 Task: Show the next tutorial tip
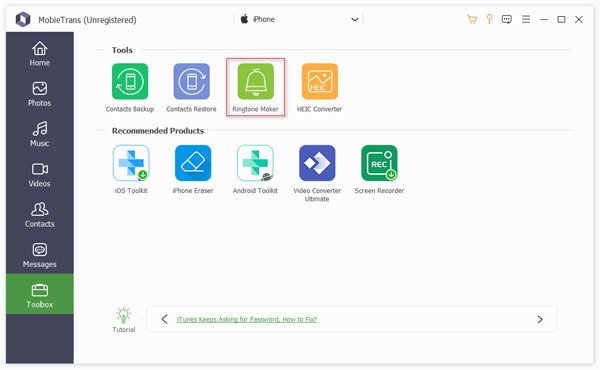tap(540, 319)
